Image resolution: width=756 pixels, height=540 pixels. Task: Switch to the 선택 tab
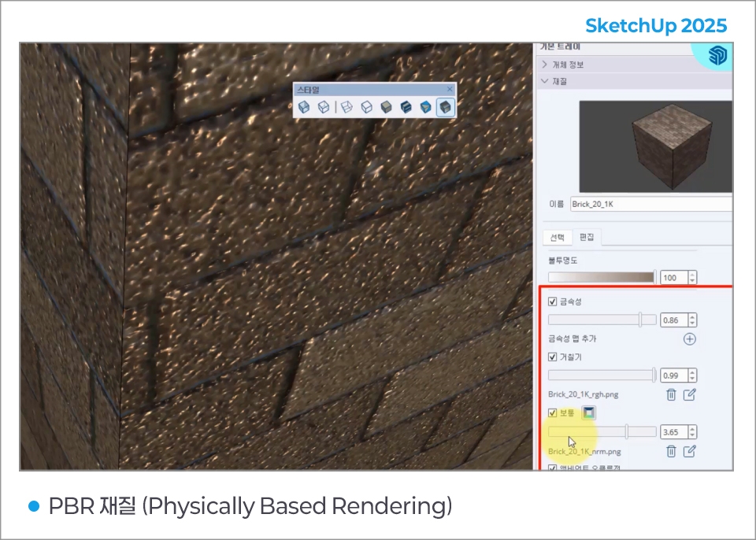point(558,237)
